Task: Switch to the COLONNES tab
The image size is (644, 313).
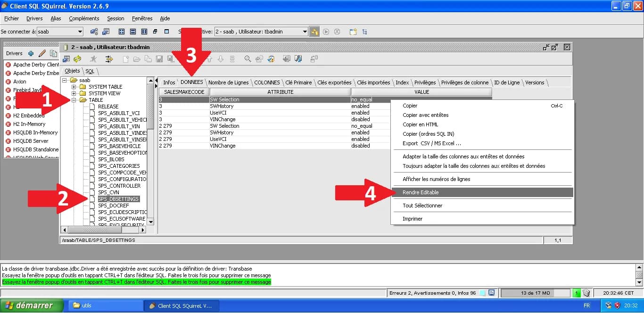Action: (267, 82)
